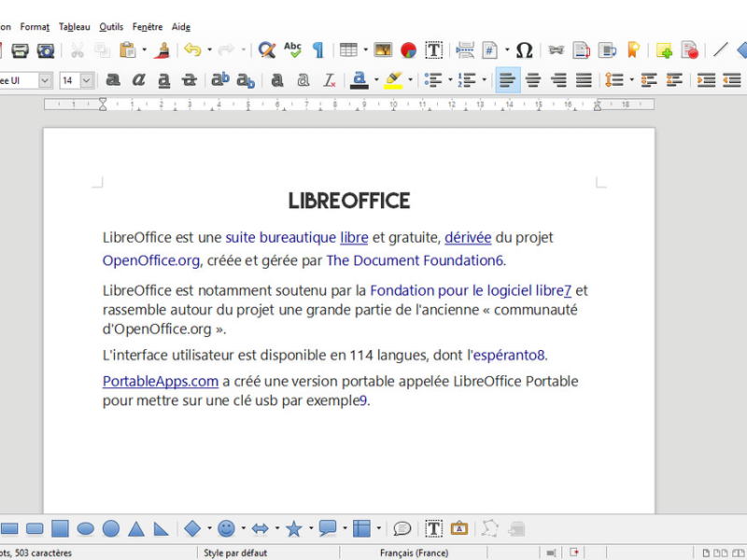Viewport: 747px width, 560px height.
Task: Apply Subscript formatting
Action: point(246,80)
